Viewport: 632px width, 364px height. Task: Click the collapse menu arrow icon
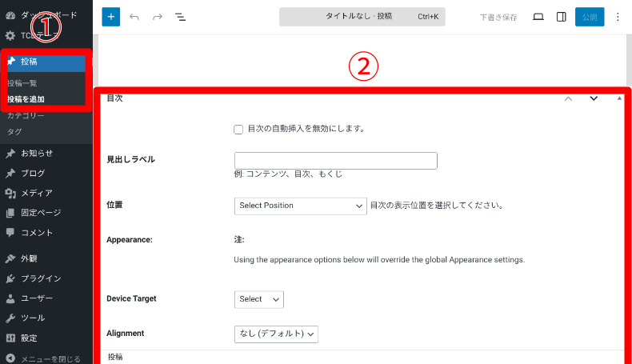pos(10,358)
